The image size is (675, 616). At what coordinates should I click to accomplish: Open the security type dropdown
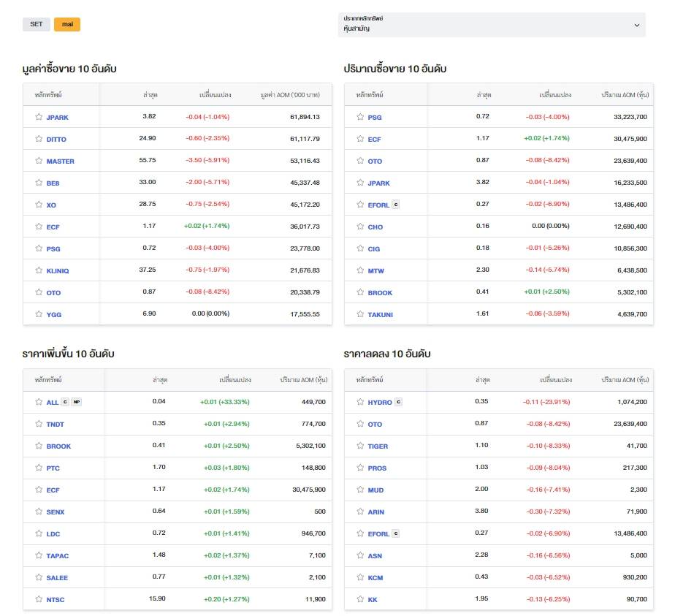492,25
